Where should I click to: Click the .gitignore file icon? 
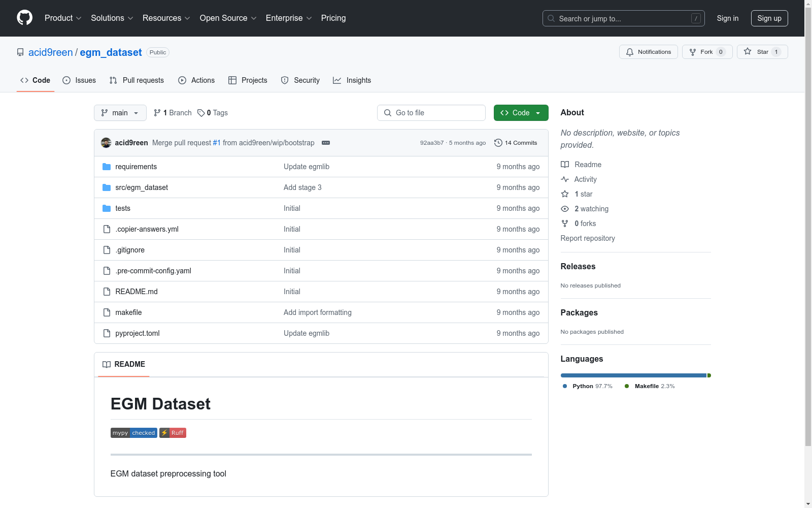[x=107, y=250]
